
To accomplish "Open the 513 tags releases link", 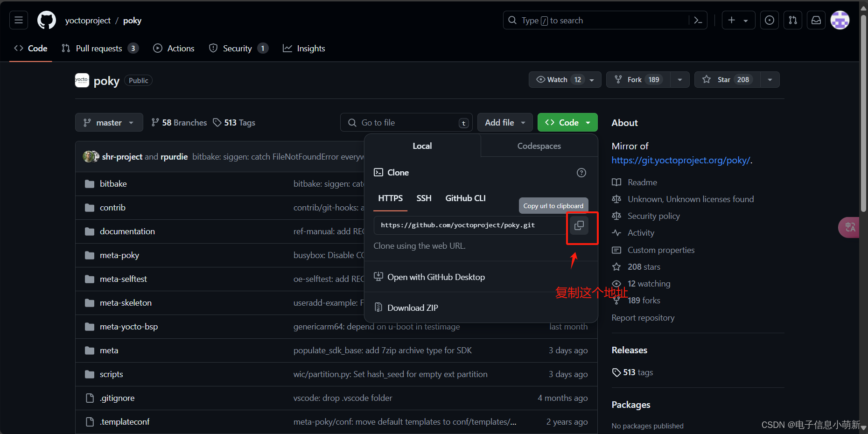I will 633,372.
